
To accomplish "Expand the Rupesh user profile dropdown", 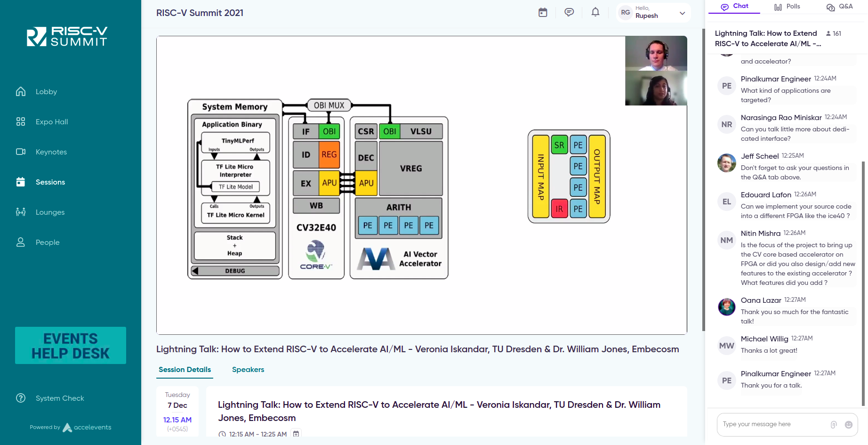I will point(682,13).
